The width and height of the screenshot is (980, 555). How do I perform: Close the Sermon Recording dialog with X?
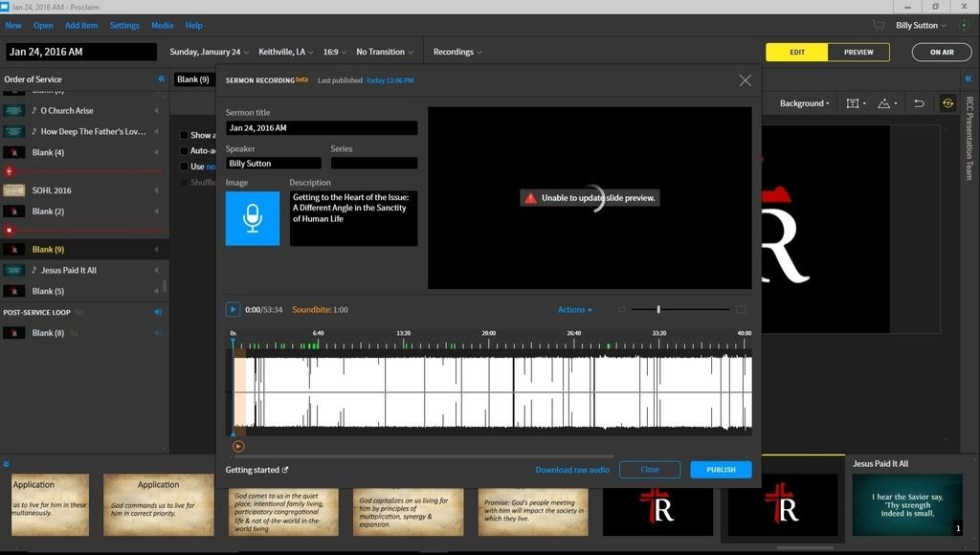tap(745, 80)
